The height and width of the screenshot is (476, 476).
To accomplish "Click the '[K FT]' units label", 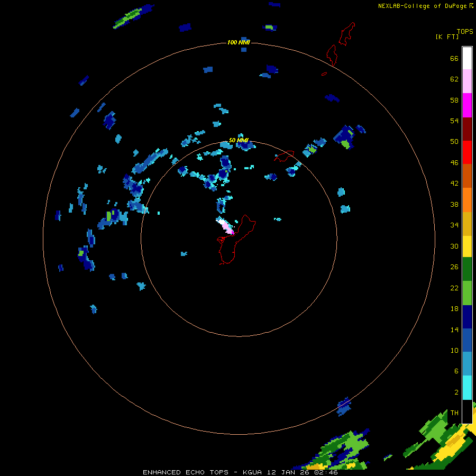I will point(447,37).
